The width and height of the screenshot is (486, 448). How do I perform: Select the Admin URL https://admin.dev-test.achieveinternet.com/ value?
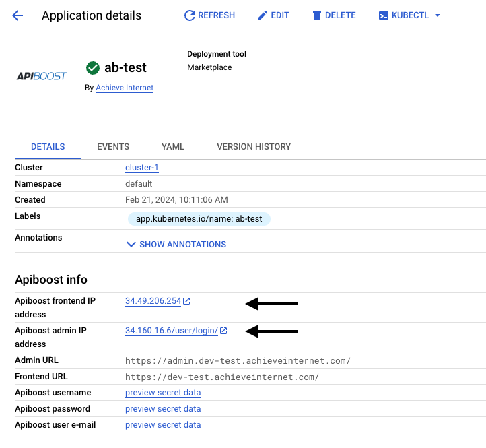click(x=238, y=361)
